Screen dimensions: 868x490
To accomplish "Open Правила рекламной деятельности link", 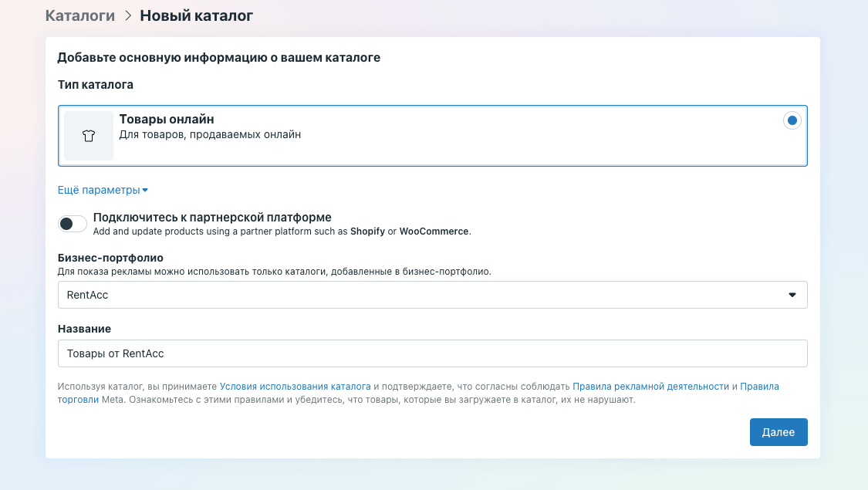I will [x=650, y=387].
